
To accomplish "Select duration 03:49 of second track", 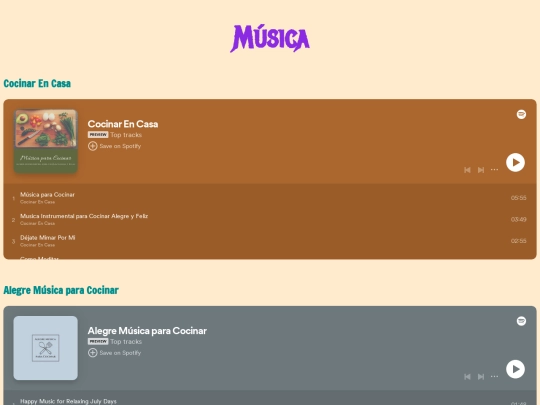I will click(x=518, y=219).
